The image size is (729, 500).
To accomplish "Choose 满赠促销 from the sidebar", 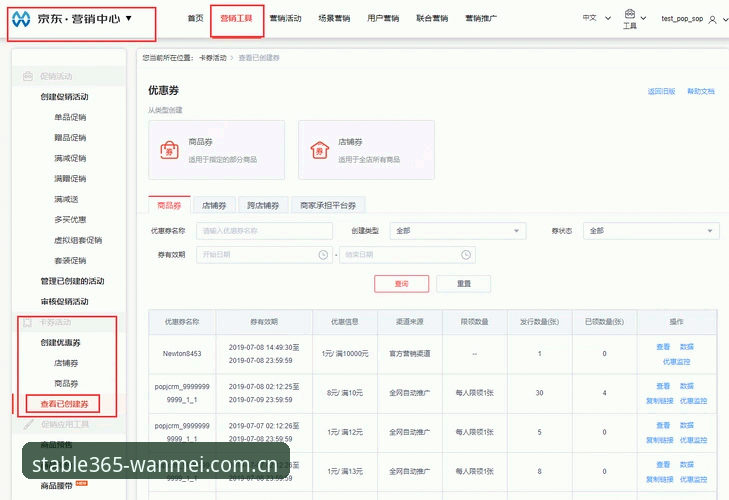I will point(70,179).
